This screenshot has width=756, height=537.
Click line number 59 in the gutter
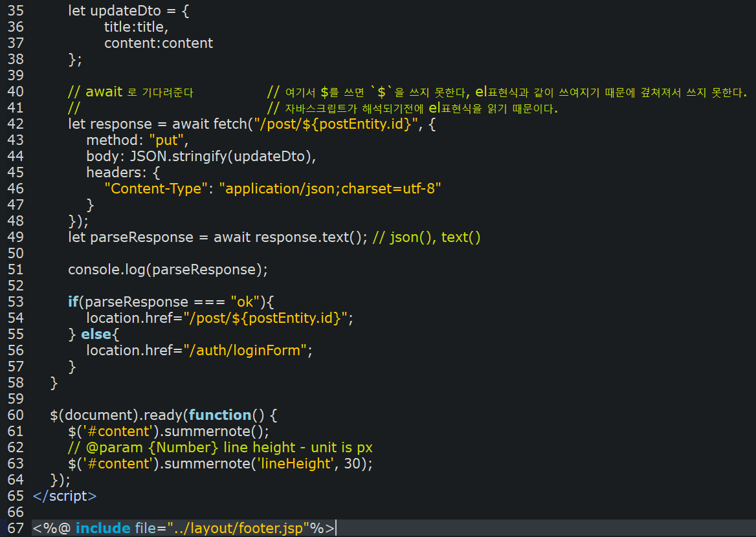(16, 399)
